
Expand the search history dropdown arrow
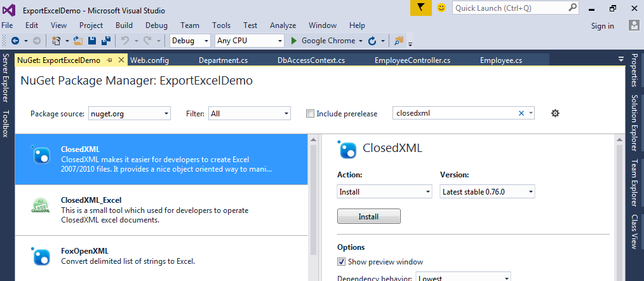pos(531,113)
